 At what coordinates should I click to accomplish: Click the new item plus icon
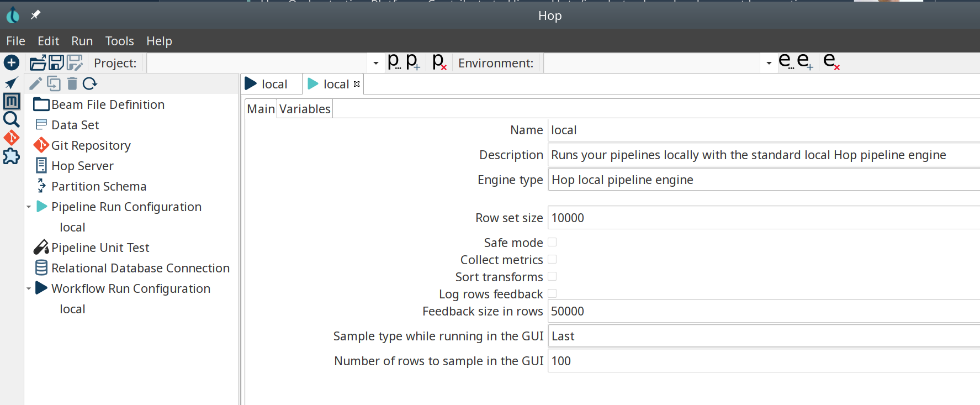[x=11, y=63]
